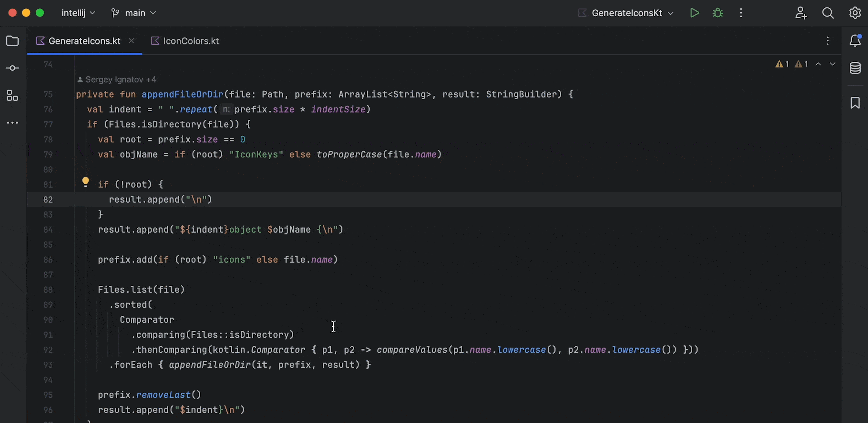Show more tool windows ellipsis

tap(12, 123)
